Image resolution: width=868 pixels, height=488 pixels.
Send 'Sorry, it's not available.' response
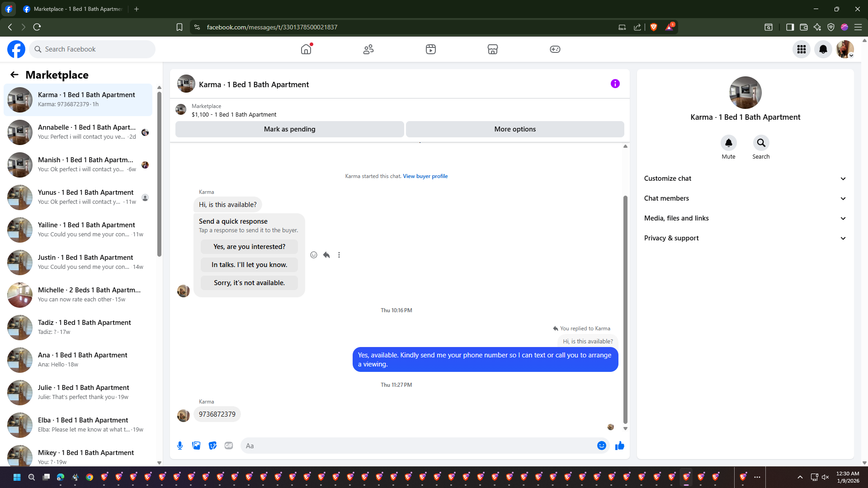tap(250, 283)
